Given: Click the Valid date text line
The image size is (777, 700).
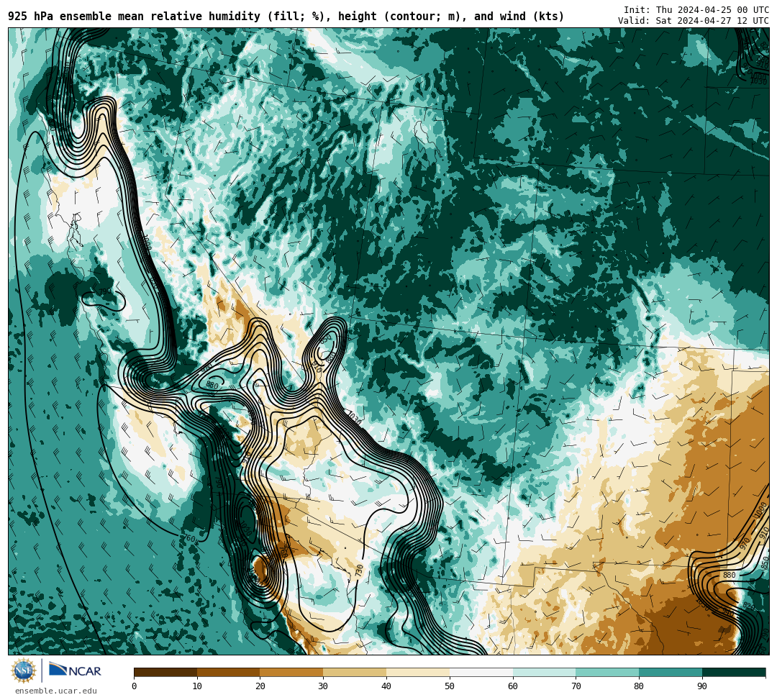Looking at the screenshot, I should (694, 21).
